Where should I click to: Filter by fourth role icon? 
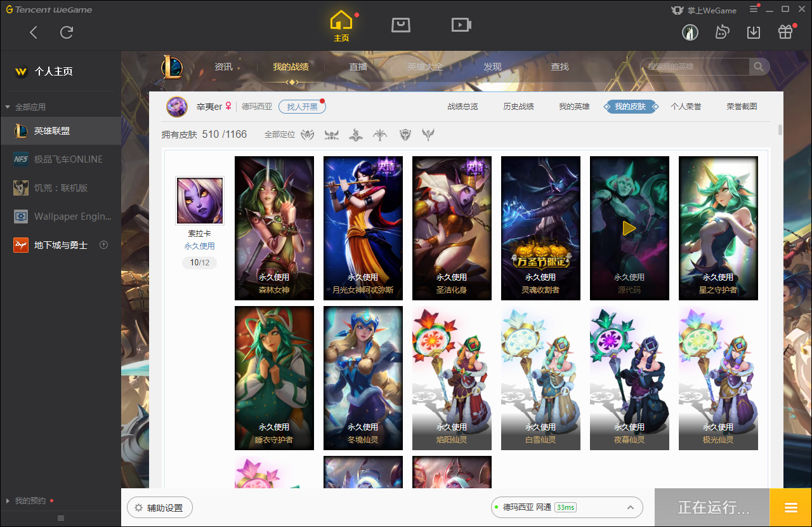click(x=381, y=135)
